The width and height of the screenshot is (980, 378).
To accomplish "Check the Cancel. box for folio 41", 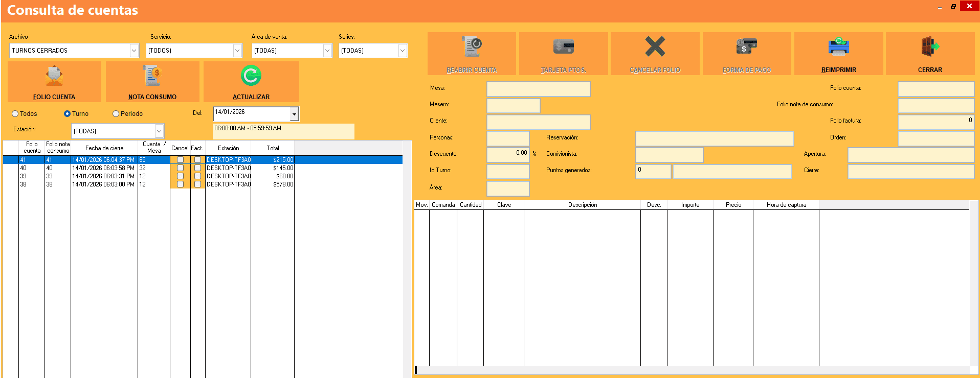I will click(180, 160).
